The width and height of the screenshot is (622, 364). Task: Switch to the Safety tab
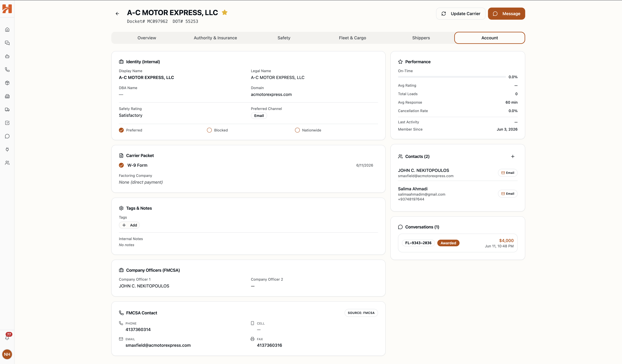pyautogui.click(x=284, y=38)
